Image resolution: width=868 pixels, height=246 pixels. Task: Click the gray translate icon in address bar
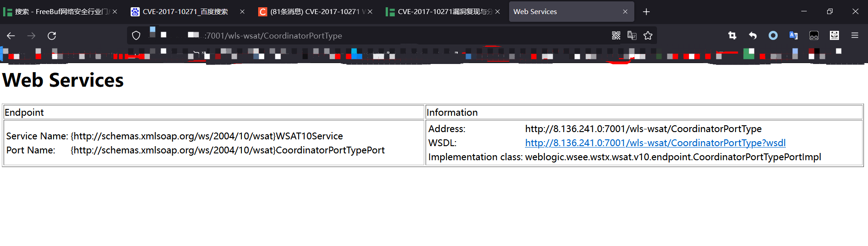point(632,35)
